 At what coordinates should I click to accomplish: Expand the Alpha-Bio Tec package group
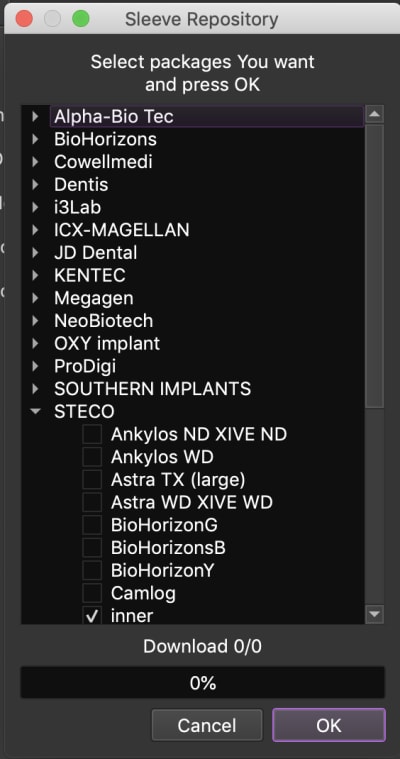pos(35,117)
